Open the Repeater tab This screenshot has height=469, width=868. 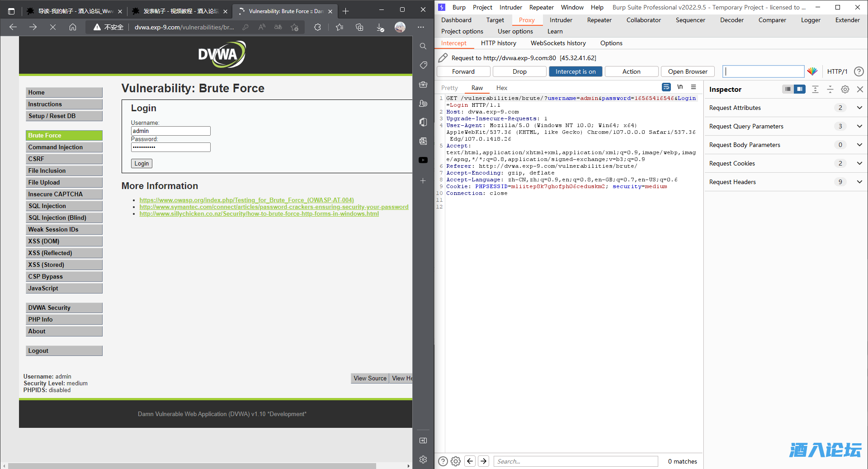tap(599, 20)
